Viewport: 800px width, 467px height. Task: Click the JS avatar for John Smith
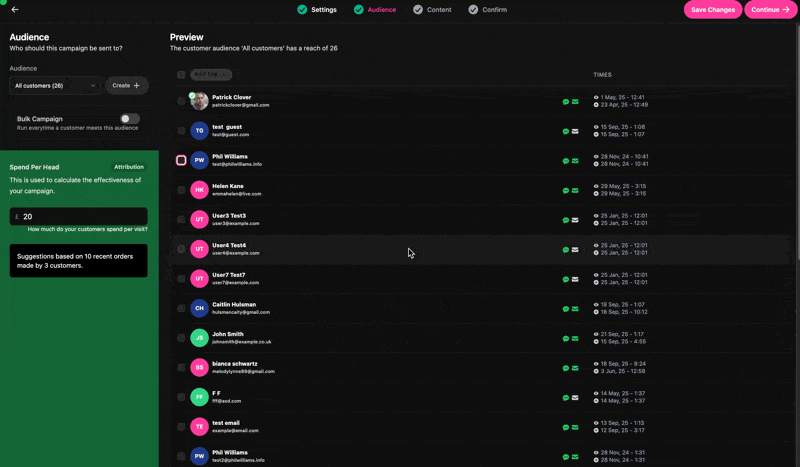tap(200, 338)
